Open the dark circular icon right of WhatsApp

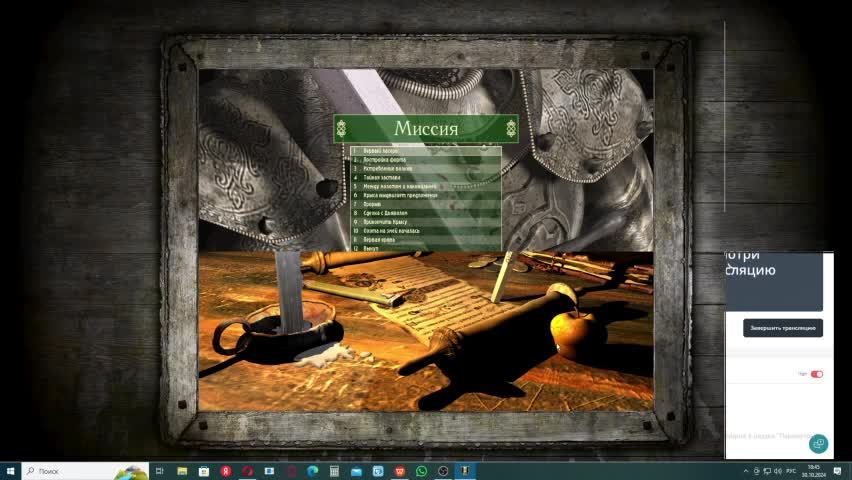point(443,471)
